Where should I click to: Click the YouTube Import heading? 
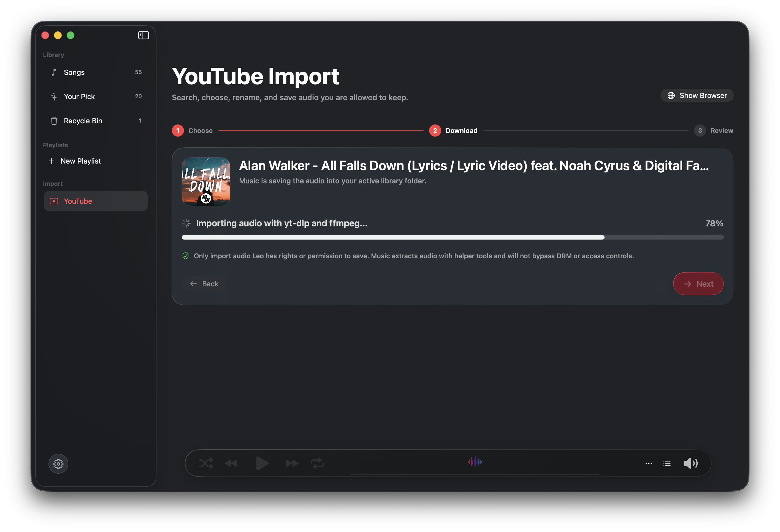click(255, 77)
